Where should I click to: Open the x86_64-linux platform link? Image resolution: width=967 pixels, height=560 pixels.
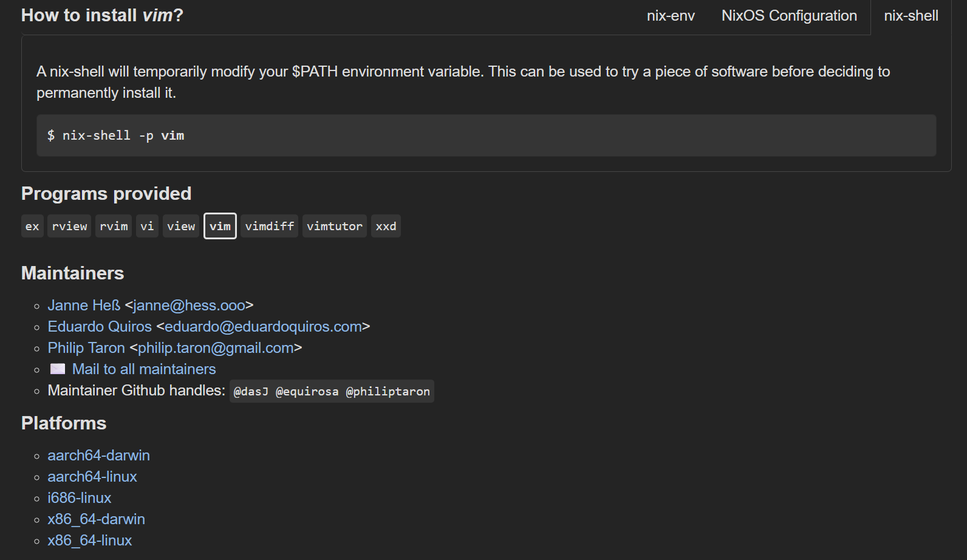click(x=90, y=540)
